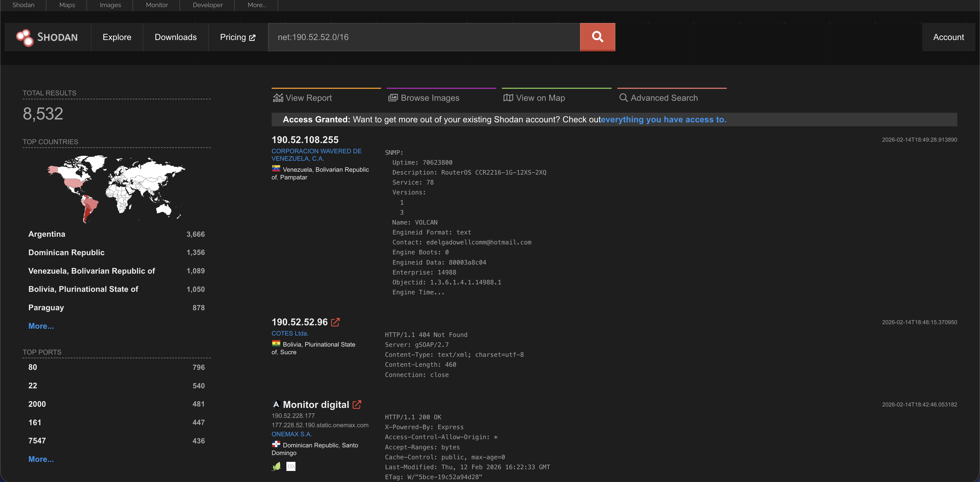Image resolution: width=980 pixels, height=482 pixels.
Task: Open the More... top navigation menu
Action: click(x=256, y=5)
